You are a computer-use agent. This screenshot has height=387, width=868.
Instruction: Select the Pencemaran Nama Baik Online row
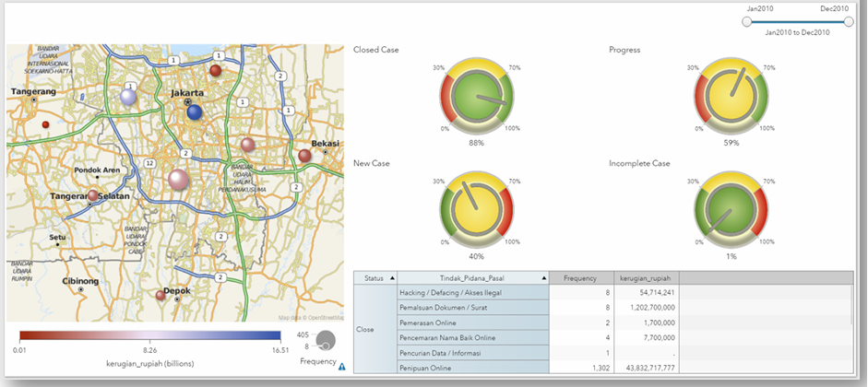pyautogui.click(x=473, y=337)
